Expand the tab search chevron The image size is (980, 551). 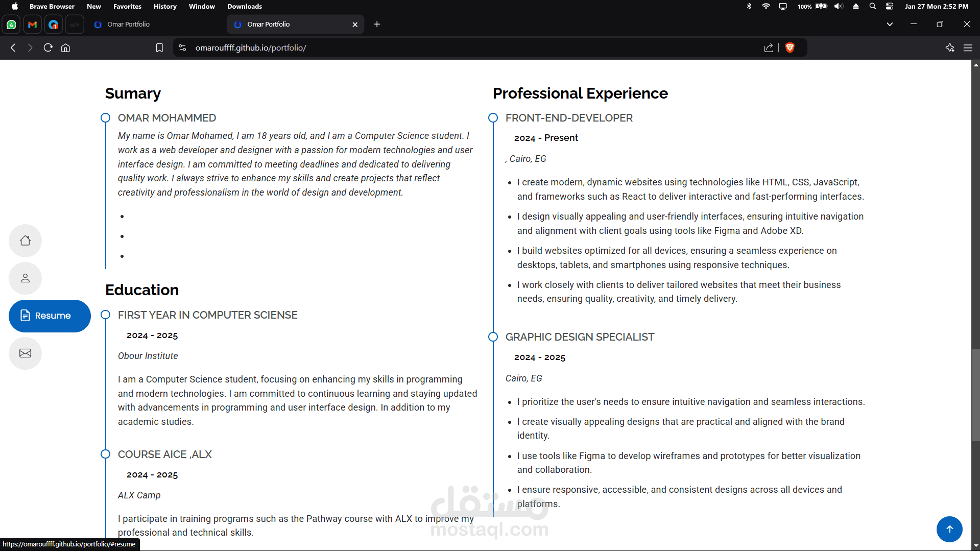click(x=890, y=25)
